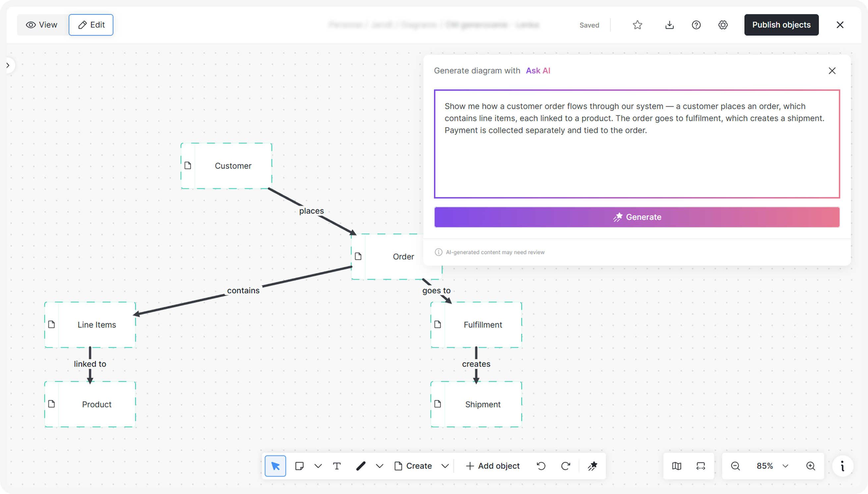868x494 pixels.
Task: Select the Shipment node
Action: (x=476, y=404)
